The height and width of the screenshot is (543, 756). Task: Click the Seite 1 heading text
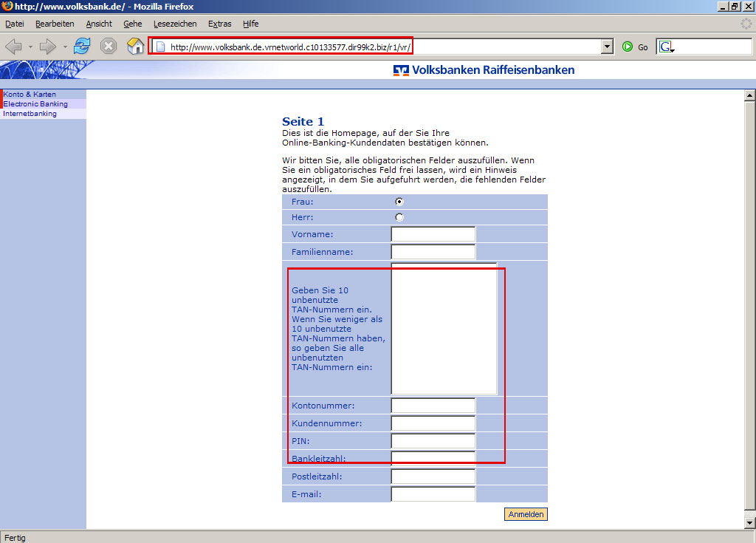point(303,121)
